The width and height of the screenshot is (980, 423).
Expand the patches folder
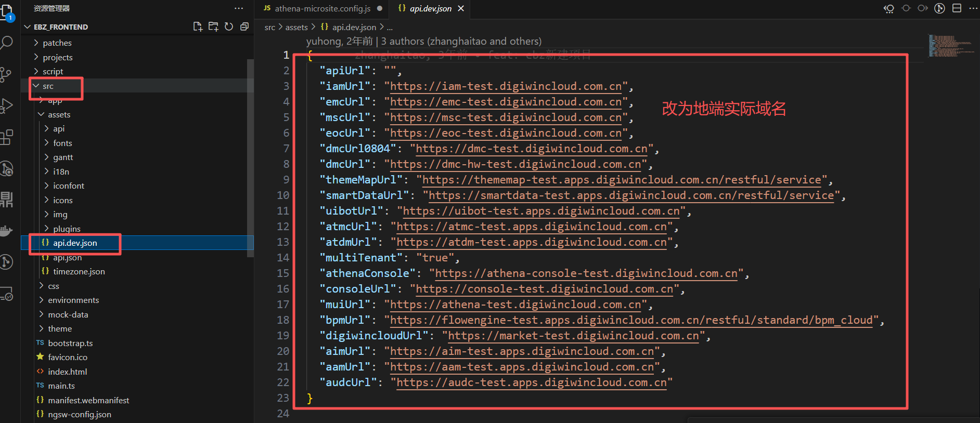coord(57,43)
